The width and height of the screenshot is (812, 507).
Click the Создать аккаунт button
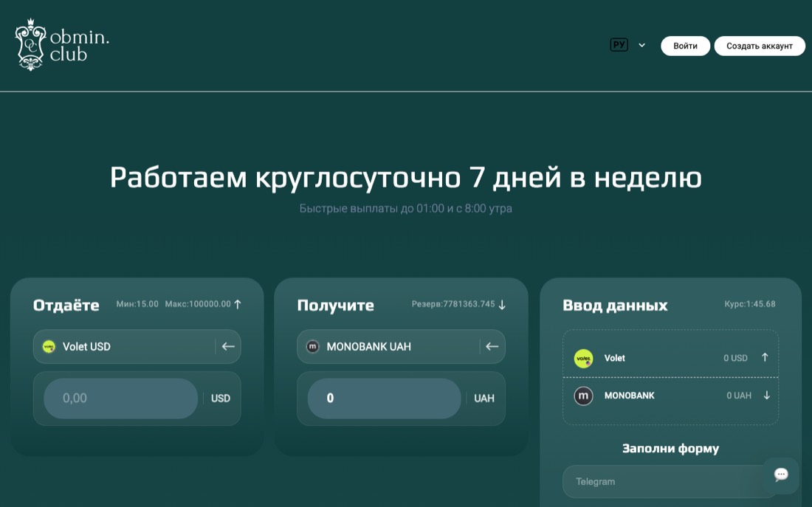tap(759, 46)
